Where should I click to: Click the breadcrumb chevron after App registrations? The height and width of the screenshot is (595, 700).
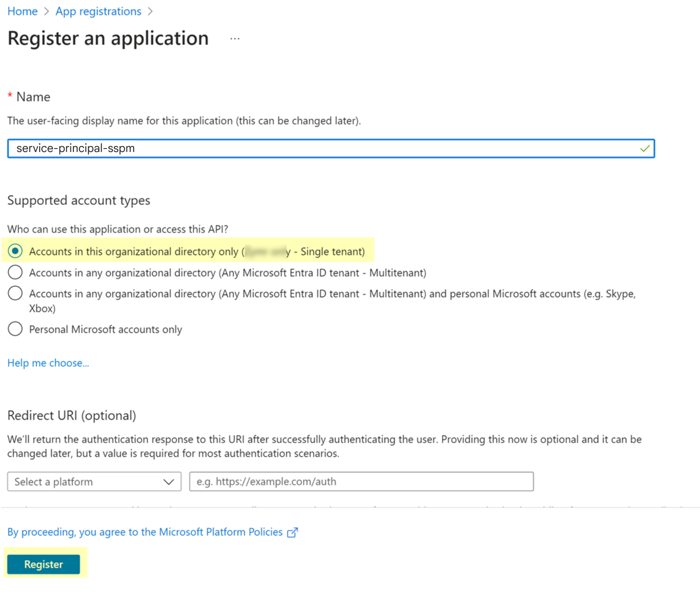(x=150, y=11)
